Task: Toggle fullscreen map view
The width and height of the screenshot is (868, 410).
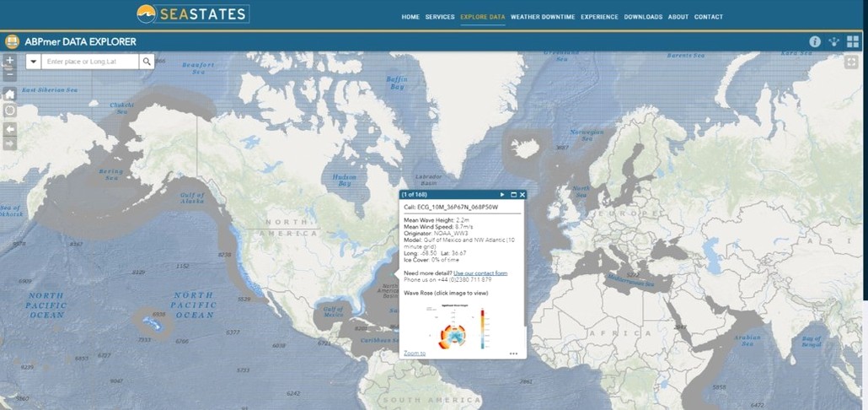Action: (x=852, y=62)
